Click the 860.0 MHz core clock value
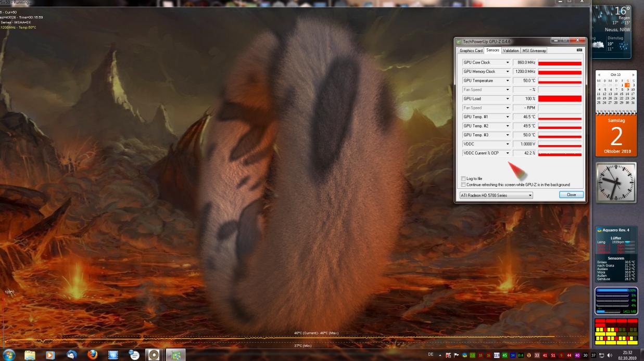 pos(524,62)
